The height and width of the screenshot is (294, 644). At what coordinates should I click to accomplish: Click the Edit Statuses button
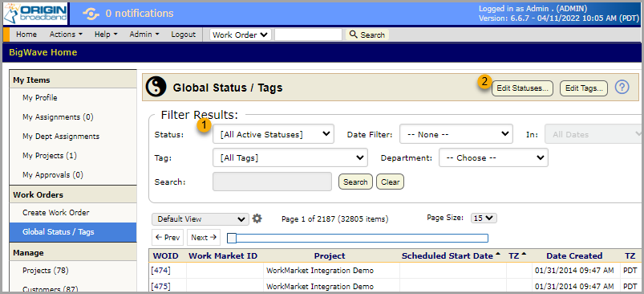point(522,88)
